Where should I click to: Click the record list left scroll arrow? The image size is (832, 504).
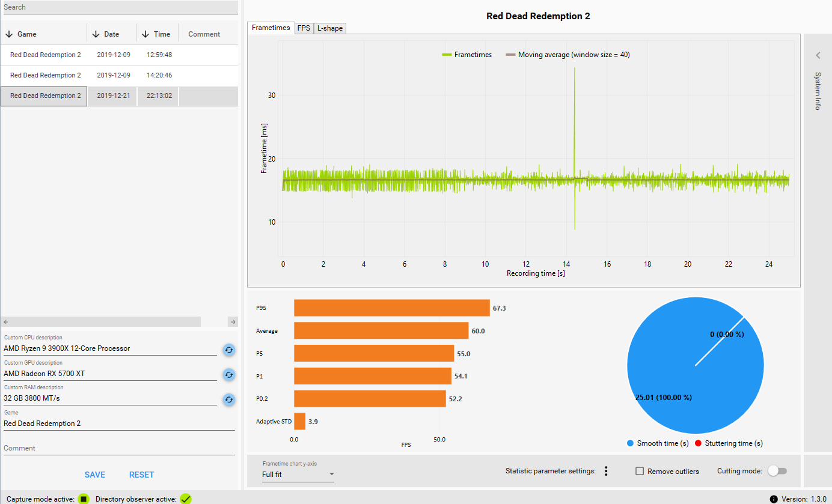(x=5, y=322)
